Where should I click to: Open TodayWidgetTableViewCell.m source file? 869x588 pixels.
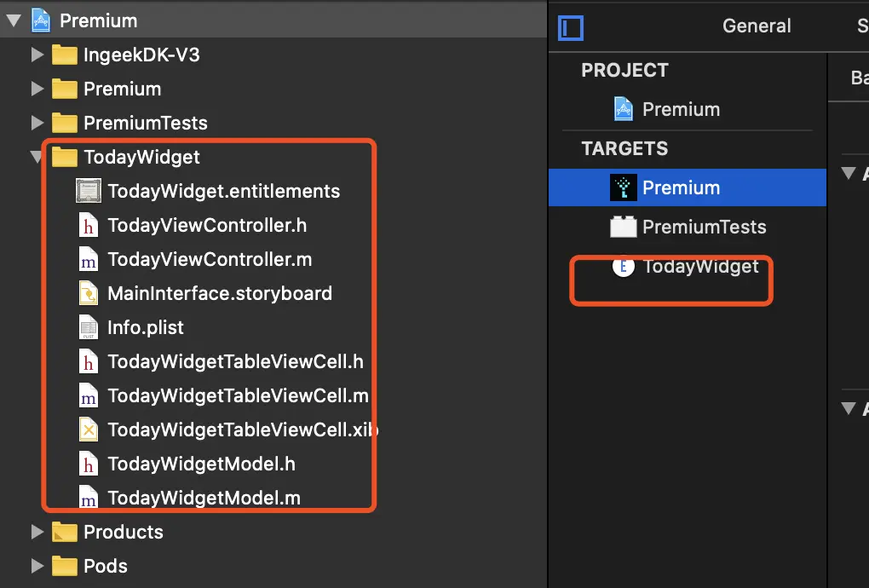pyautogui.click(x=238, y=395)
